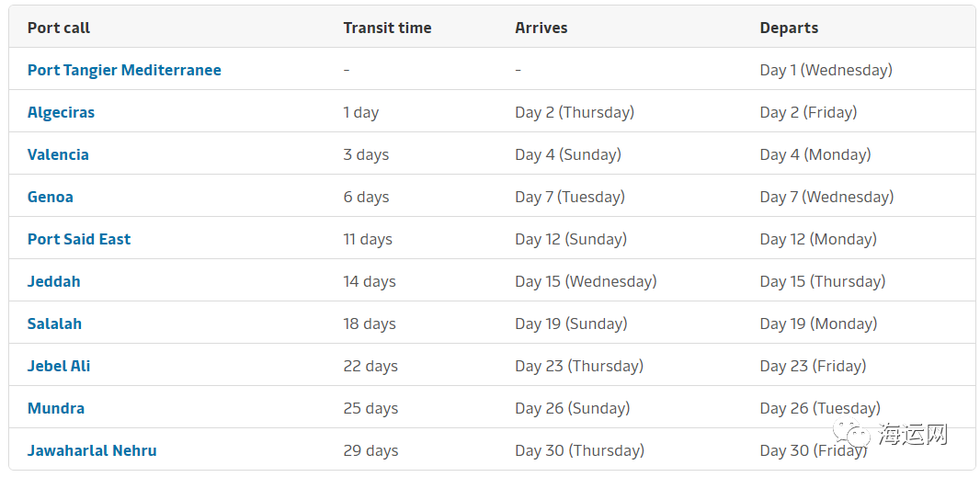
Task: Select the Port Said East link
Action: (79, 239)
